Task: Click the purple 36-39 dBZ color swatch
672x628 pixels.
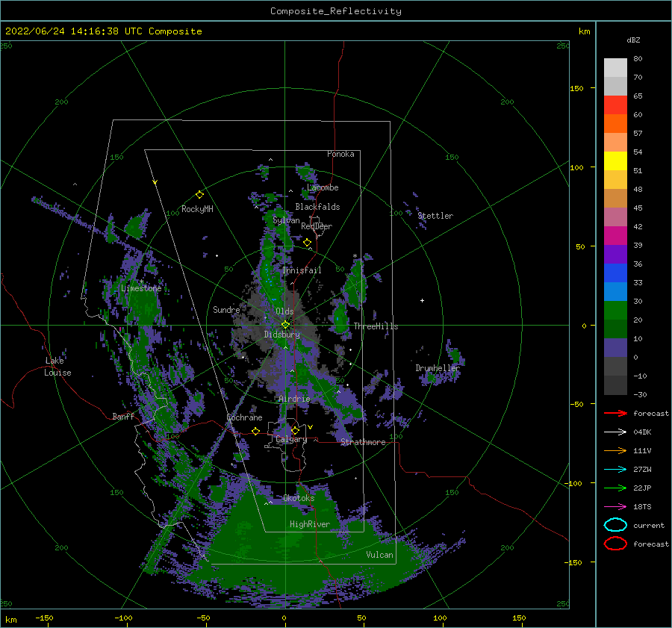Action: 615,255
